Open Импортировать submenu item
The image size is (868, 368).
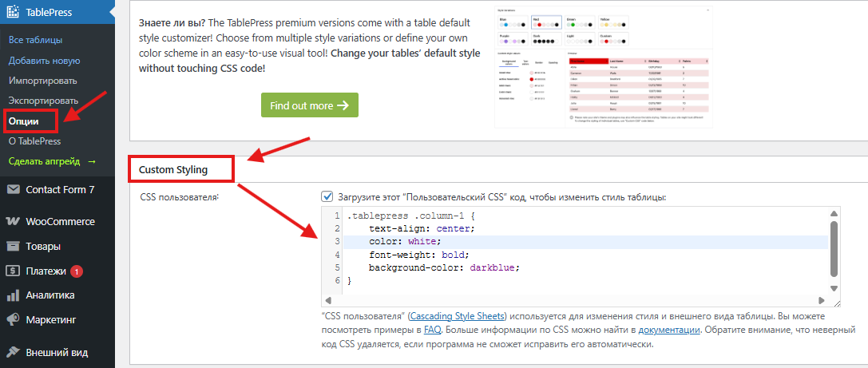tap(42, 81)
